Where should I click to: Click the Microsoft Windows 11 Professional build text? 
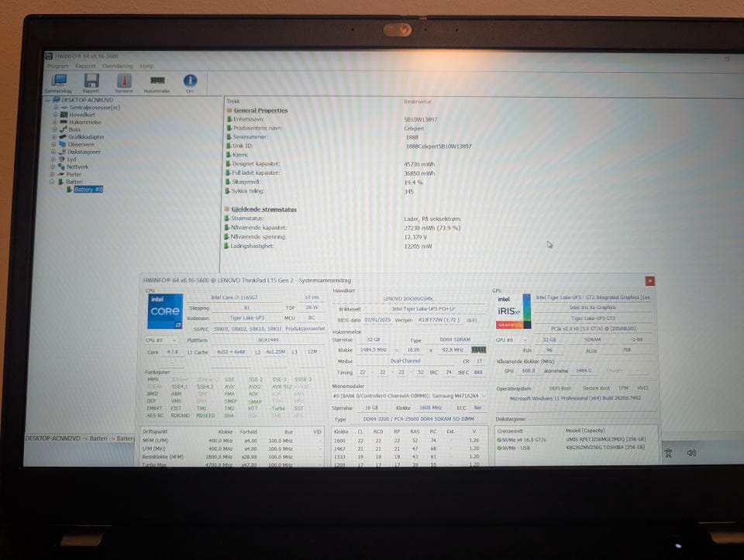point(575,398)
